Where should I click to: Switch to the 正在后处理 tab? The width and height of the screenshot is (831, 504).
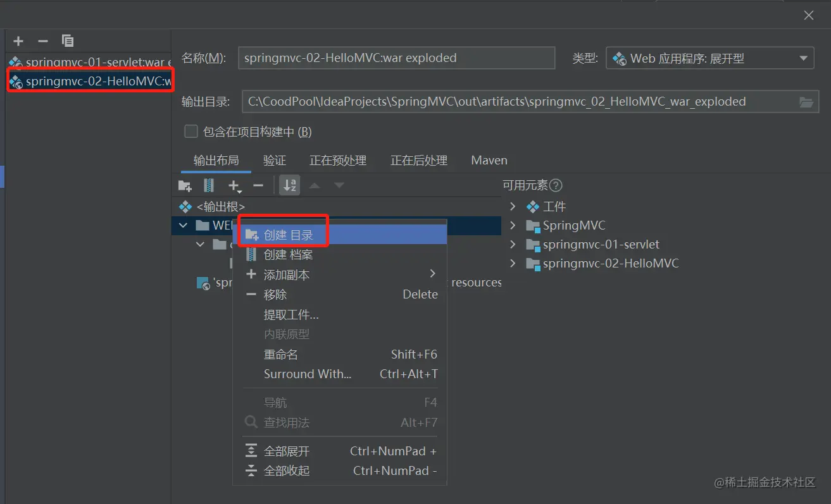(419, 161)
